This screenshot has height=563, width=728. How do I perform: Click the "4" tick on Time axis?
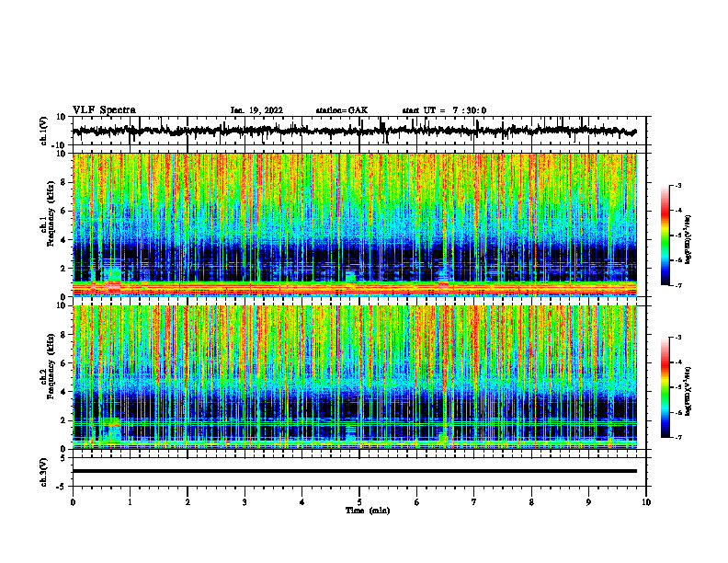pos(302,502)
